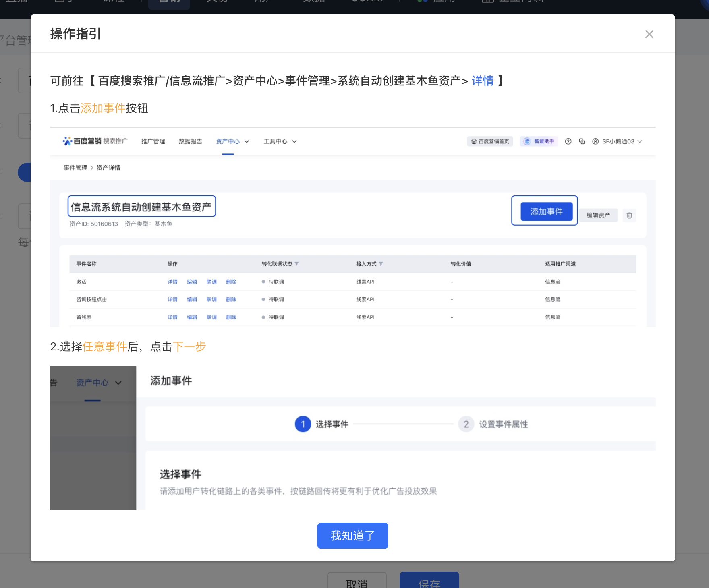Click 删除 in the 留线索 row
Viewport: 709px width, 588px height.
click(x=231, y=317)
